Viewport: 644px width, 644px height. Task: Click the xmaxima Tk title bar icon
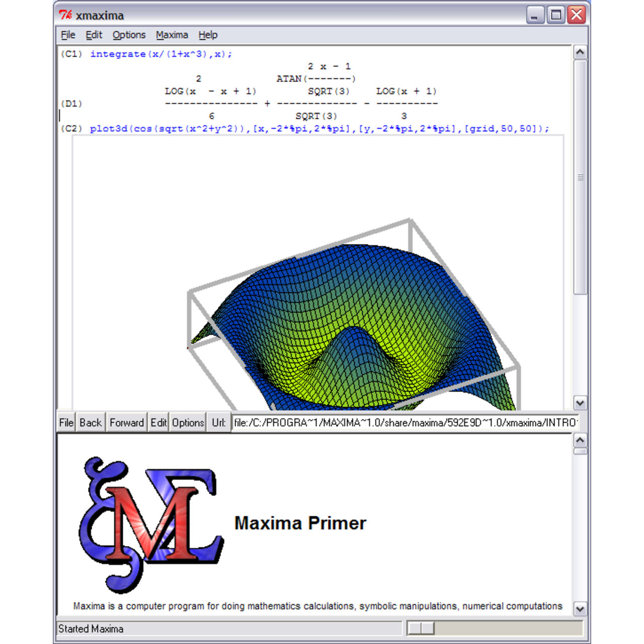[x=65, y=15]
